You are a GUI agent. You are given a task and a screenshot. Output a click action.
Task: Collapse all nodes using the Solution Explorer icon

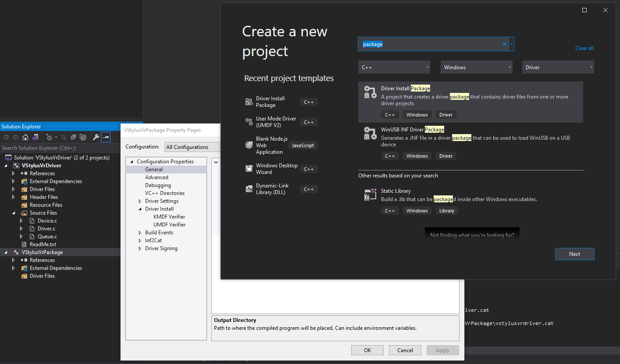[73, 137]
